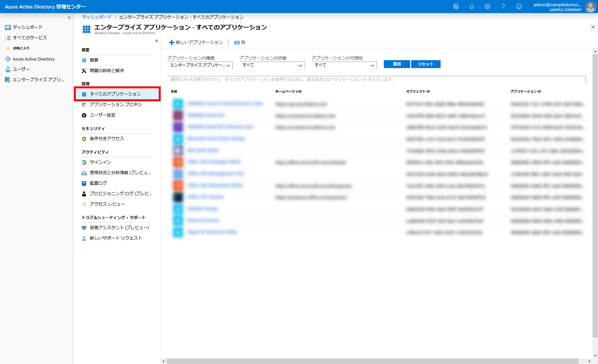Click the enterprise applications grid icon in blade header
The width and height of the screenshot is (598, 364).
tap(86, 29)
